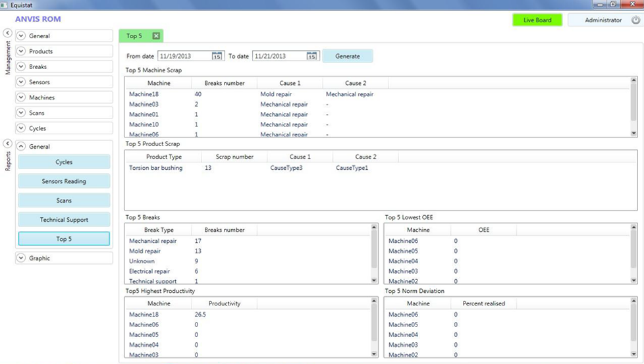The width and height of the screenshot is (644, 364).
Task: Click the Percent realised column header
Action: (x=484, y=303)
